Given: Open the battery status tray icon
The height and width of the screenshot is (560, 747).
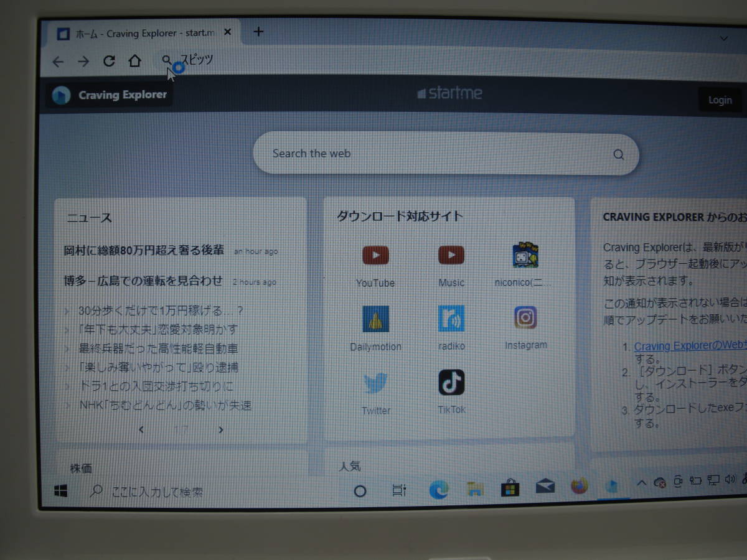Looking at the screenshot, I should pos(696,480).
